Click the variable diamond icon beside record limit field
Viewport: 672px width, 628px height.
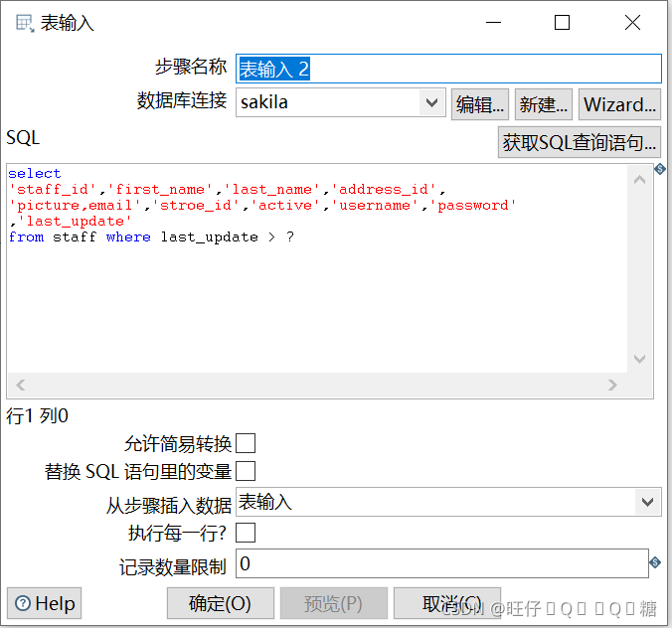(x=655, y=562)
